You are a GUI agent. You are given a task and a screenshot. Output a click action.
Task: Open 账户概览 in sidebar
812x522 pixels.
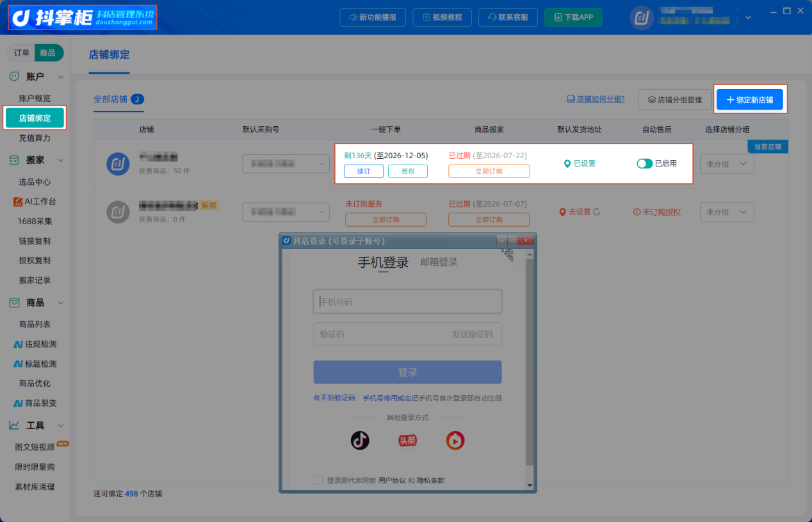click(x=35, y=98)
